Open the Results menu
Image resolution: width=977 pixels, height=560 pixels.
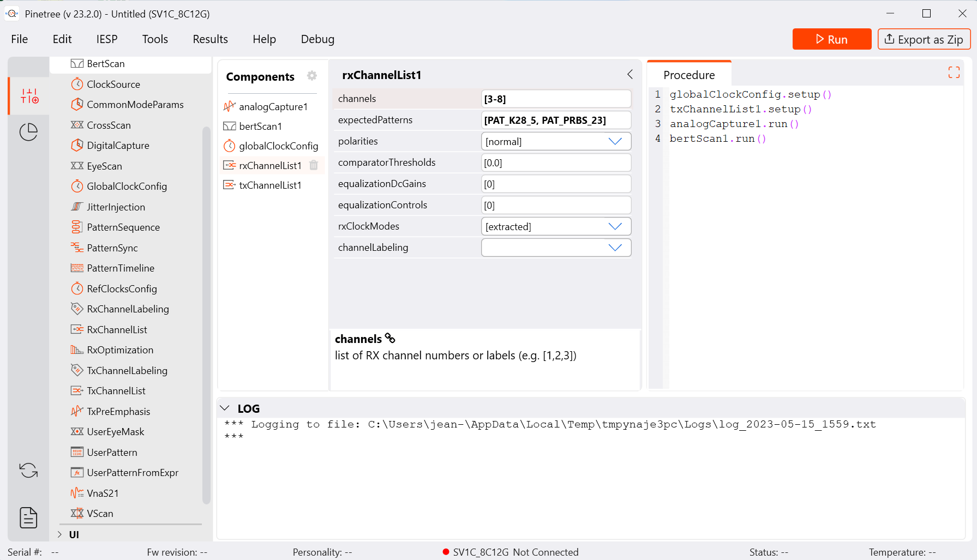210,39
